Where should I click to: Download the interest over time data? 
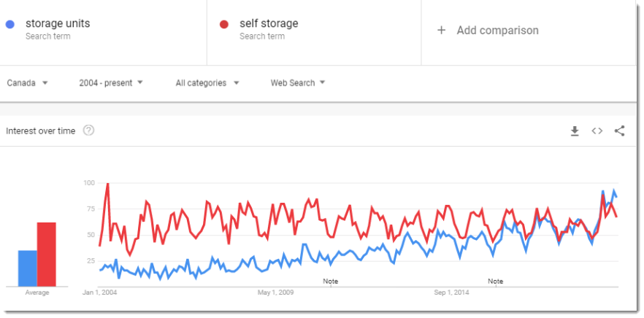click(575, 131)
